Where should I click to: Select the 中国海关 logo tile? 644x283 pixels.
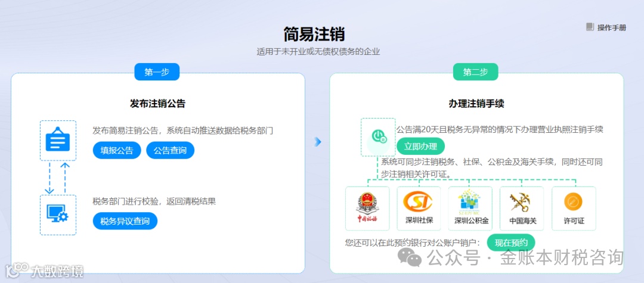click(x=522, y=209)
